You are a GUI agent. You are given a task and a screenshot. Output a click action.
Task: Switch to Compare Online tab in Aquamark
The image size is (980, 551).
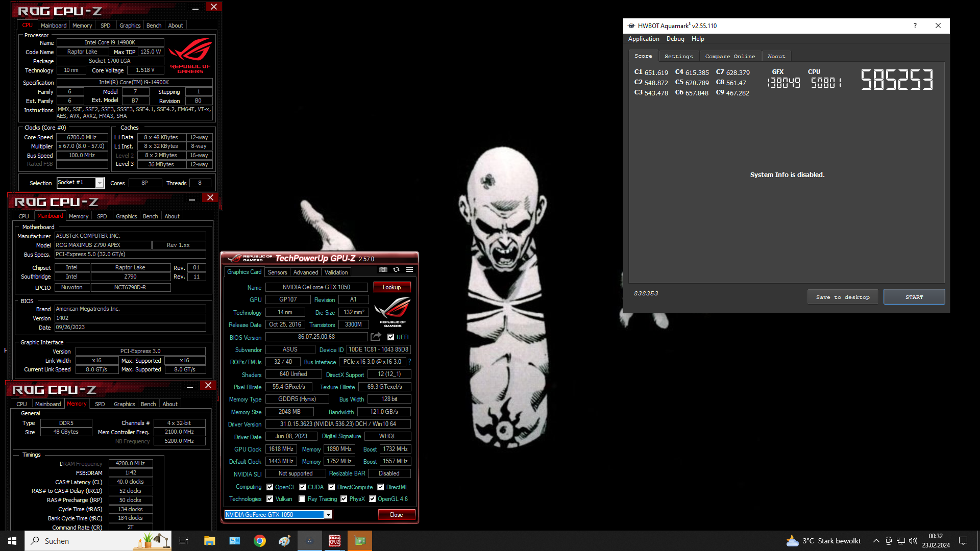(730, 57)
